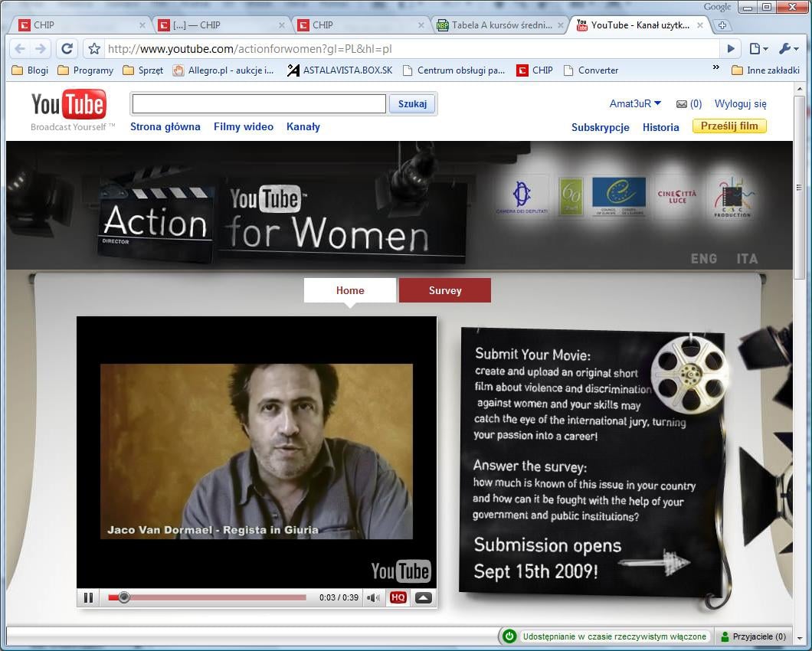Viewport: 812px width, 651px height.
Task: Bookmark this page with the star icon
Action: [94, 49]
